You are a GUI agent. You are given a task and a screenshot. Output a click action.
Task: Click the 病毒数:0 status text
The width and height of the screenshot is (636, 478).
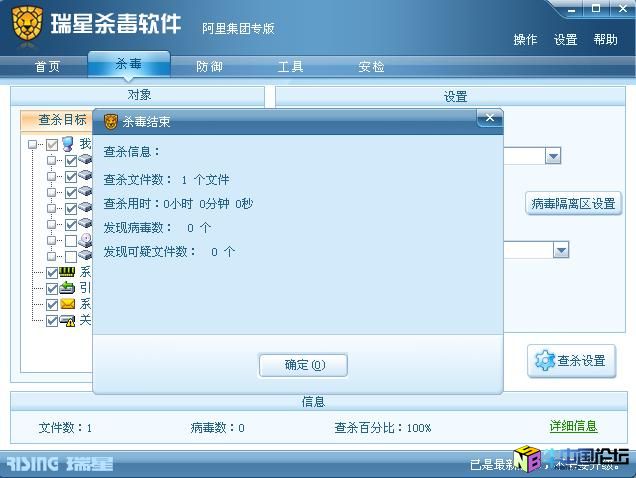tap(217, 428)
